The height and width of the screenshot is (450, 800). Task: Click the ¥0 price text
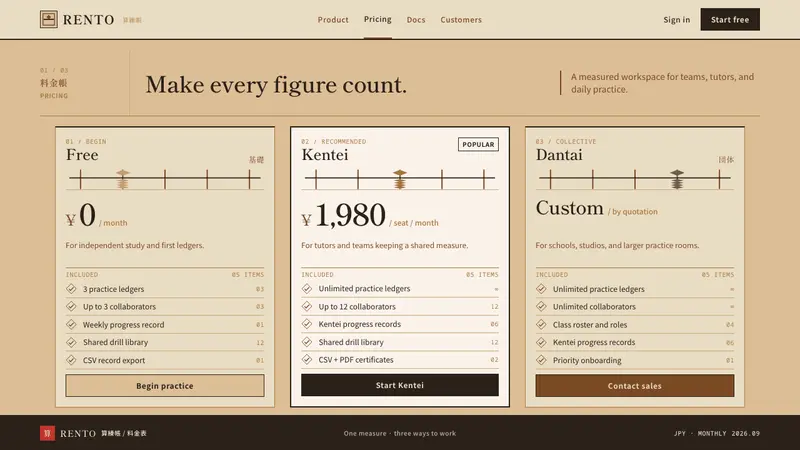(81, 215)
